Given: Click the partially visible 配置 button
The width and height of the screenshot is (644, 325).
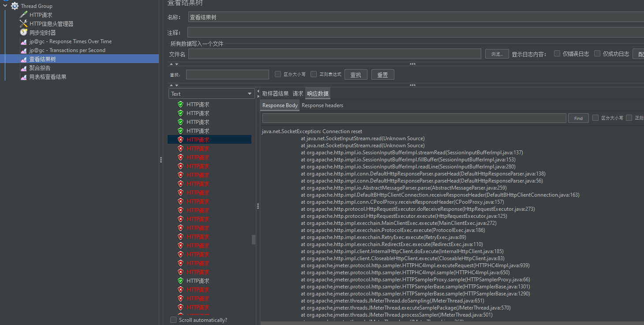Looking at the screenshot, I should click(639, 54).
